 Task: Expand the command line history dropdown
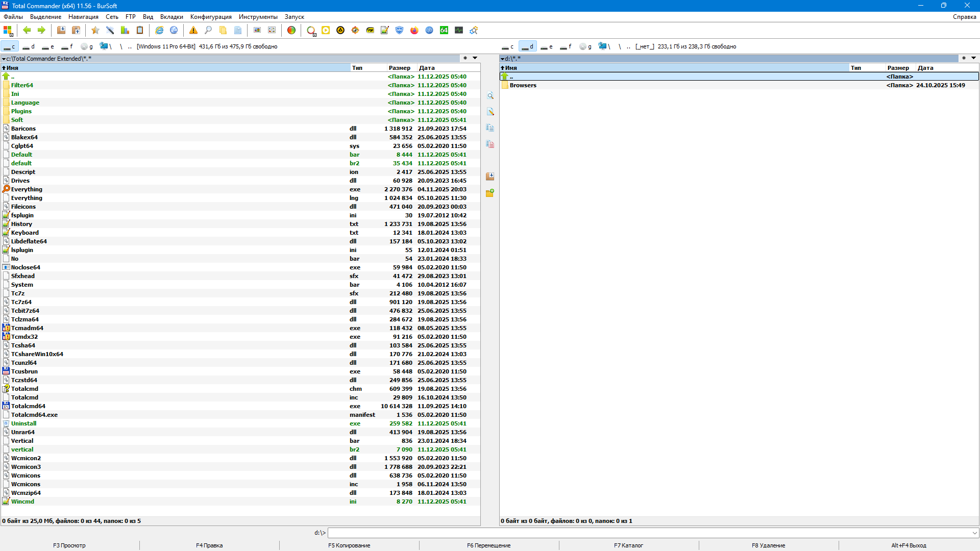(x=975, y=533)
